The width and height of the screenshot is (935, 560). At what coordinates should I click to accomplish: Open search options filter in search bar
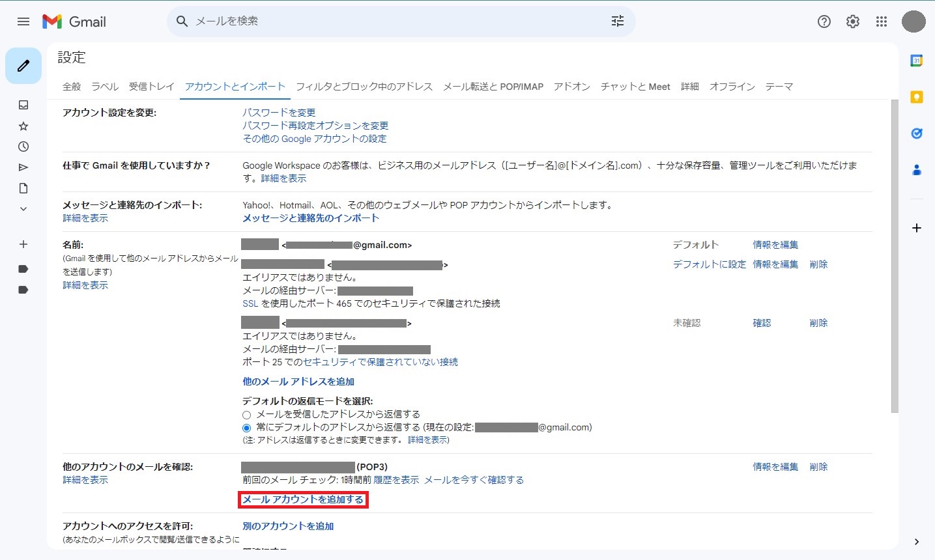click(618, 21)
